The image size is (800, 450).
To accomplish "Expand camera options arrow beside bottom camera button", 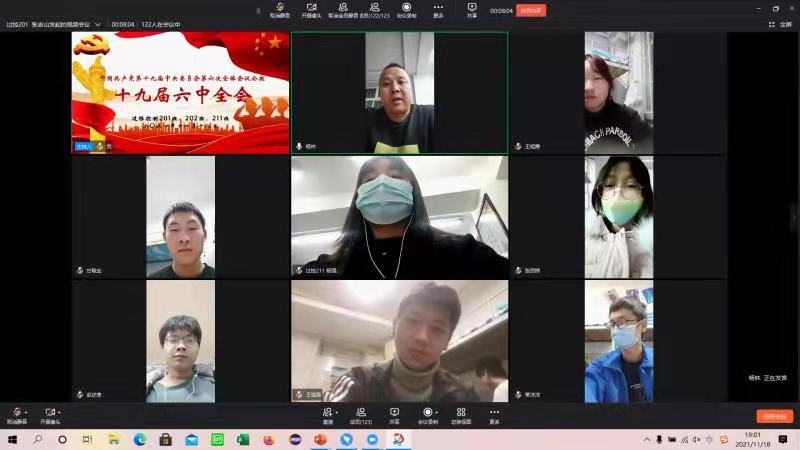I will tap(59, 411).
